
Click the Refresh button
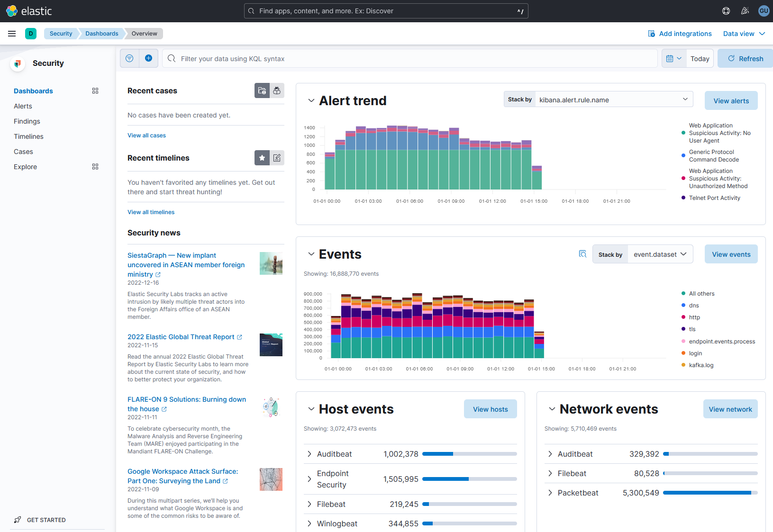tap(745, 58)
